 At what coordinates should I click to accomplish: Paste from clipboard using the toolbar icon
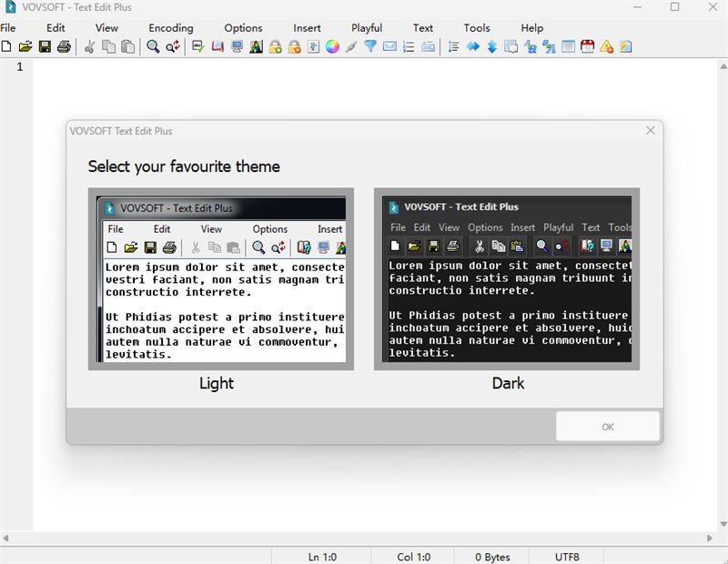[127, 46]
